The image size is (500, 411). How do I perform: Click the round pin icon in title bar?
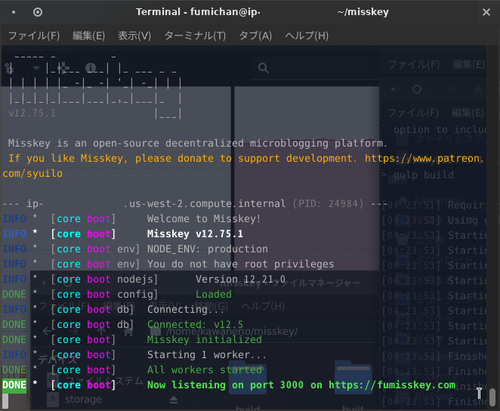pyautogui.click(x=38, y=12)
